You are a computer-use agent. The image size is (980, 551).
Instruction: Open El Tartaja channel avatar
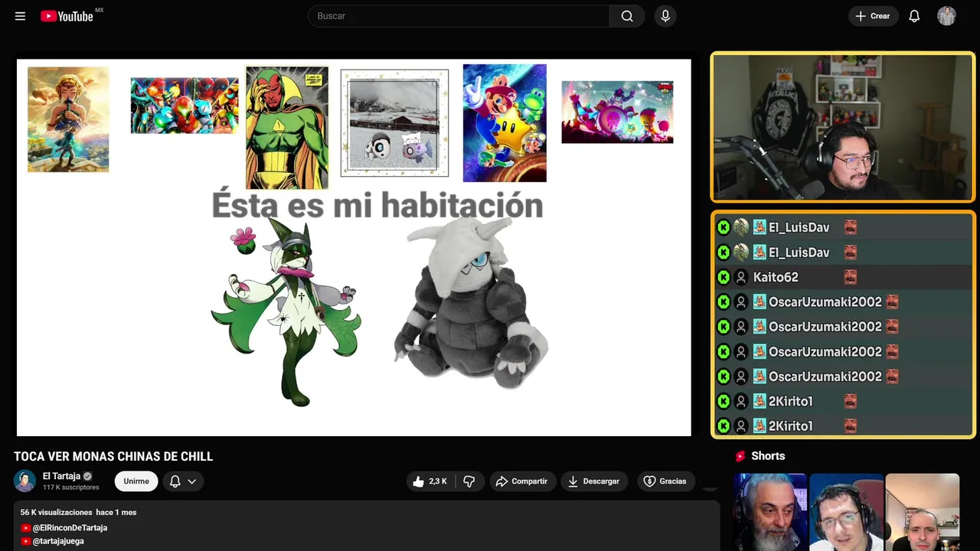(x=25, y=481)
